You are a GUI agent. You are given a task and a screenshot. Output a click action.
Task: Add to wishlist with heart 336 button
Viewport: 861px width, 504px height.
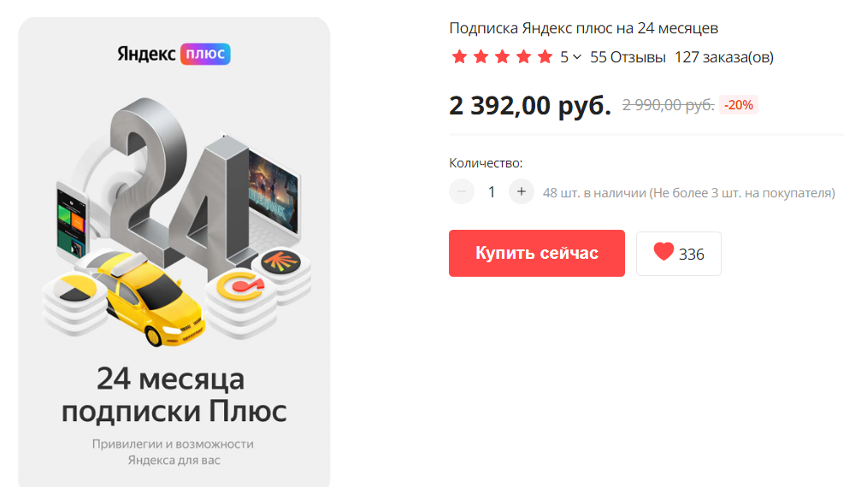pyautogui.click(x=679, y=254)
